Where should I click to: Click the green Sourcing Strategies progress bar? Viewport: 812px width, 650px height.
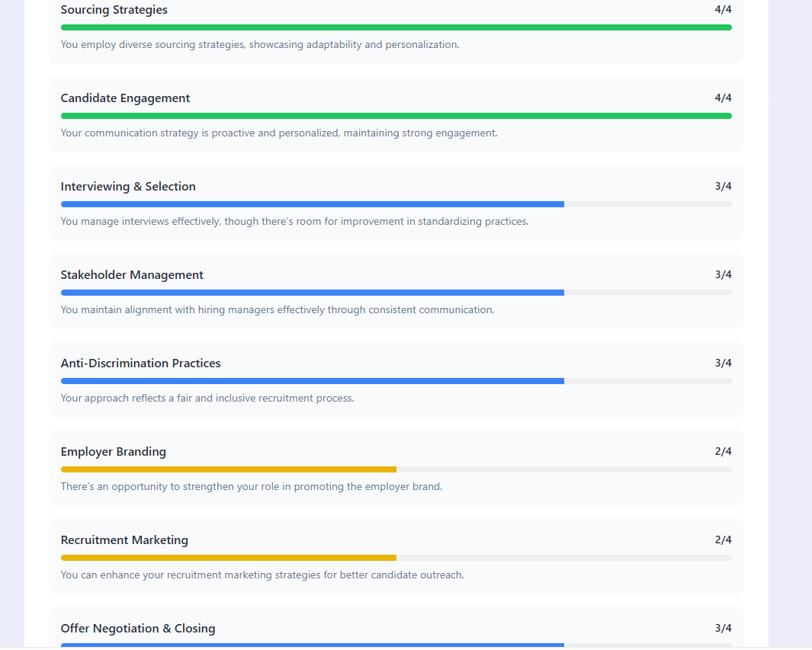(x=396, y=27)
